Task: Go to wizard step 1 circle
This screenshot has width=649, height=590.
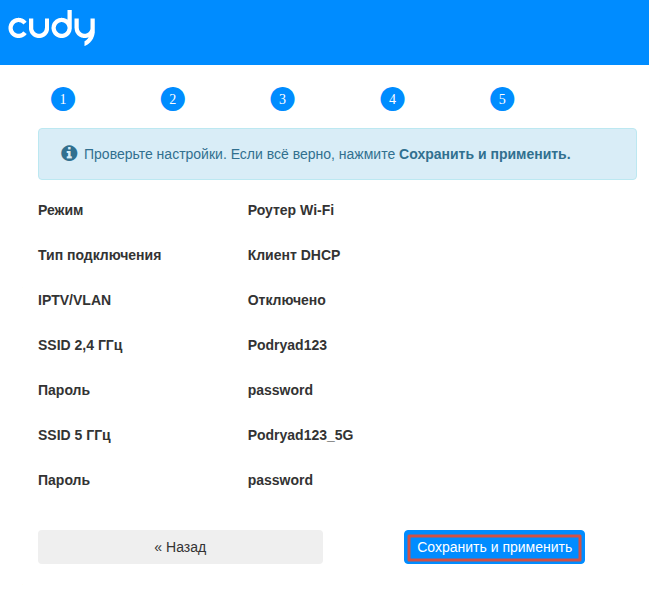Action: (x=63, y=99)
